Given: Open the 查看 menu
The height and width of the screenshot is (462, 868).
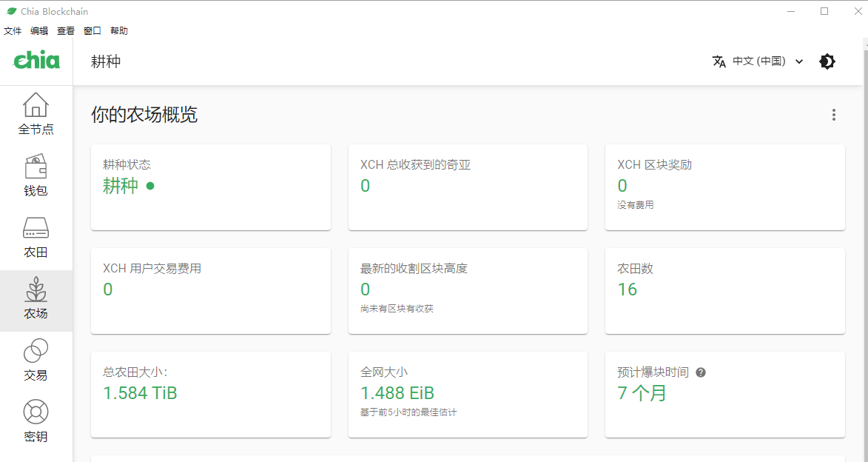Looking at the screenshot, I should point(66,31).
